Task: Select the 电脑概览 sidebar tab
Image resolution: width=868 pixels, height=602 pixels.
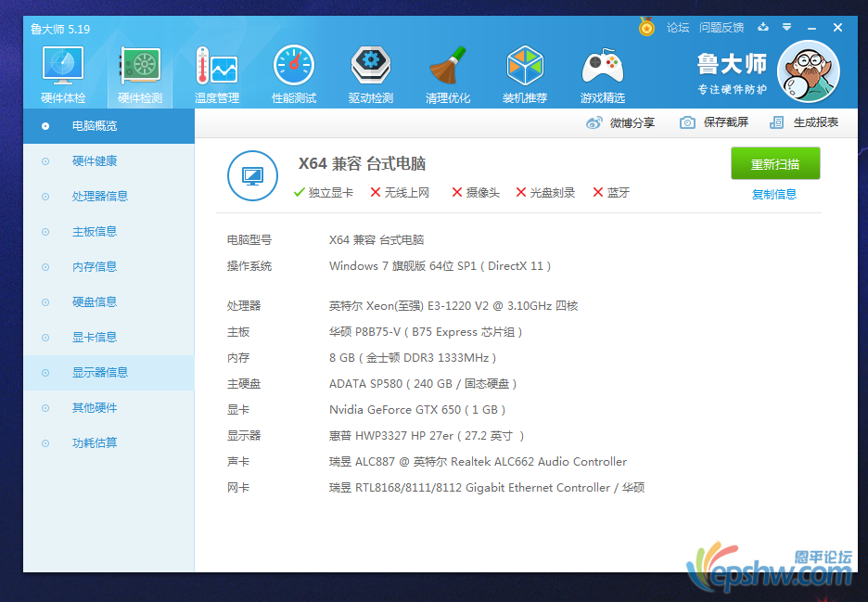Action: coord(108,126)
